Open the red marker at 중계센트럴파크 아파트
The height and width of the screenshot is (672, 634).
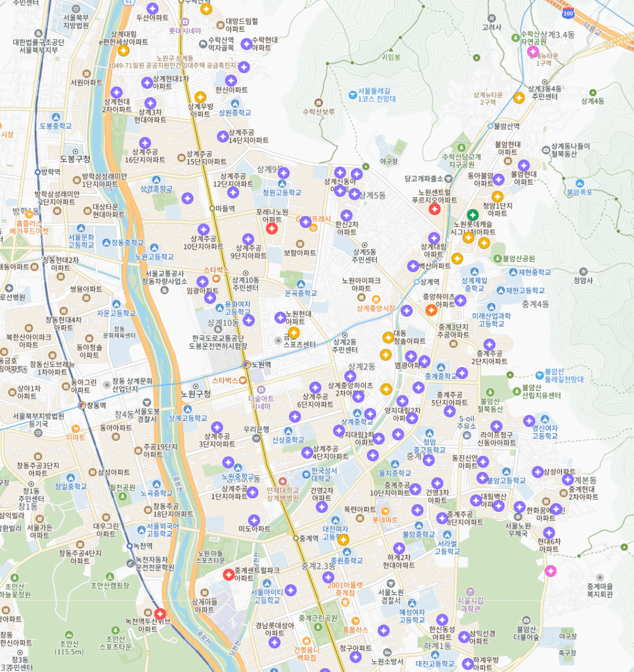tap(228, 575)
